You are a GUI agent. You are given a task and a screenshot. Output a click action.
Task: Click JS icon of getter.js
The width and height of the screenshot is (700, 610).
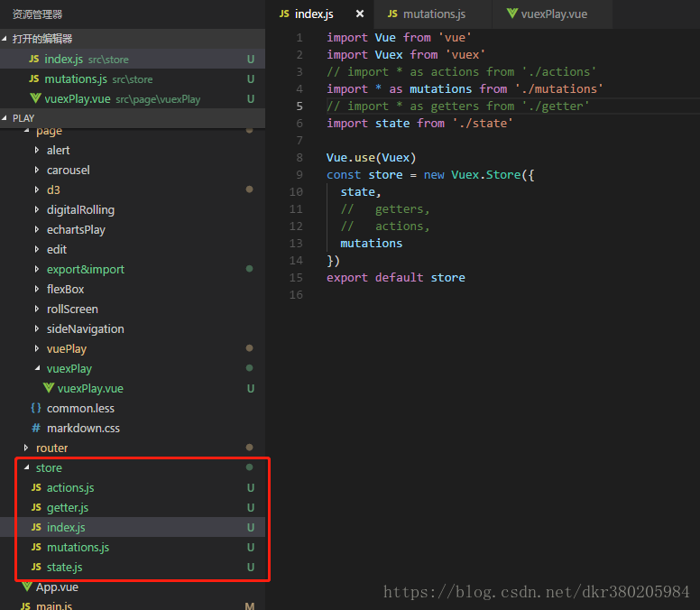(36, 507)
